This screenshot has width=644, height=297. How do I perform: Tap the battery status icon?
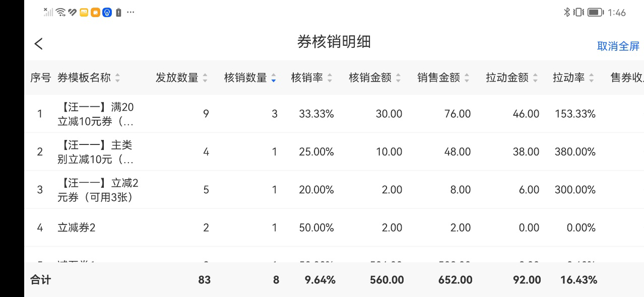595,12
